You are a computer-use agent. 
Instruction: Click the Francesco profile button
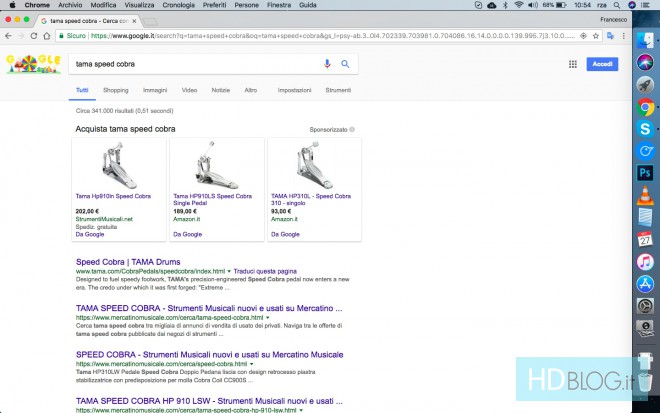(613, 19)
